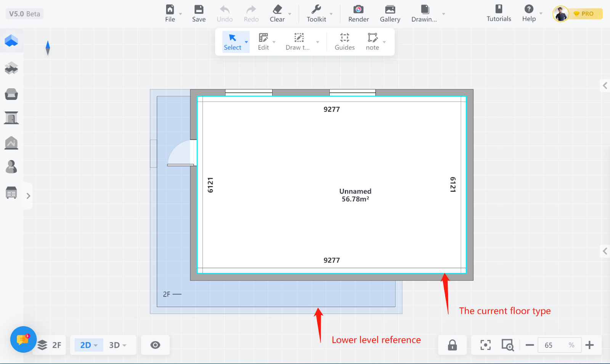Open the door and window sidebar panel
Screen dimensions: 610x364
point(11,118)
